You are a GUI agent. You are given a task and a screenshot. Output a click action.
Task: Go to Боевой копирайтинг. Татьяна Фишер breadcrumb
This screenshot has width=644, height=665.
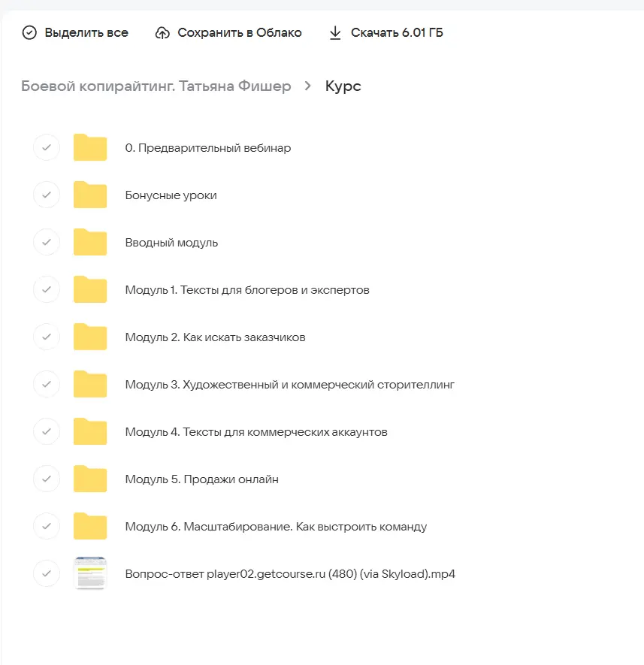[x=156, y=86]
